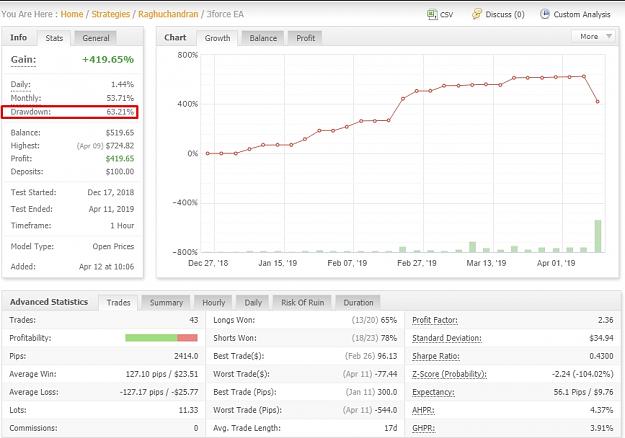This screenshot has width=625, height=438.
Task: Click Best Trade($) value 96.13
Action: click(387, 356)
